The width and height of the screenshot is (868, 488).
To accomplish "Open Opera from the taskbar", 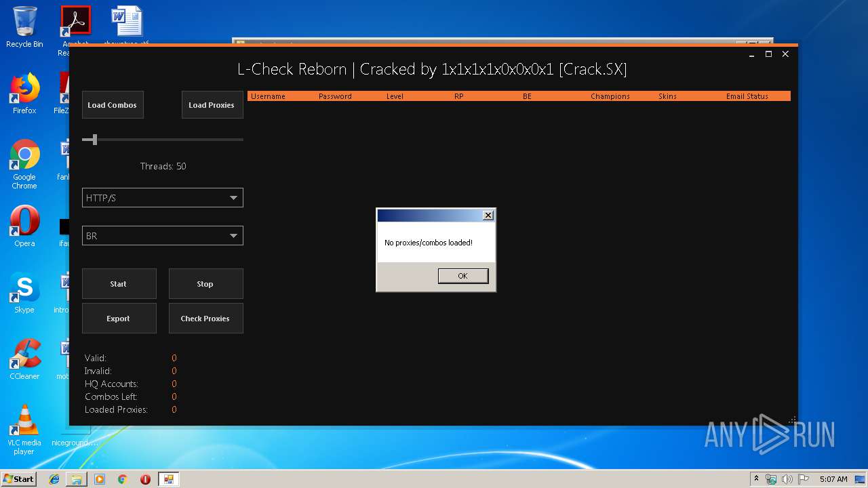I will tap(145, 479).
